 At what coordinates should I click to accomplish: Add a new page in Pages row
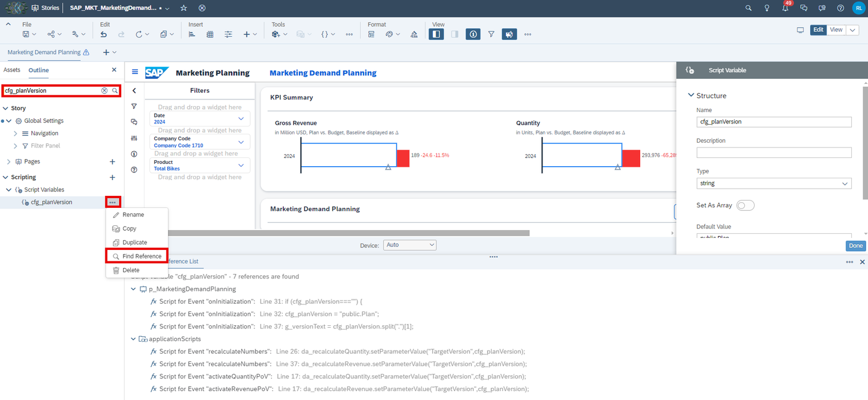point(112,161)
